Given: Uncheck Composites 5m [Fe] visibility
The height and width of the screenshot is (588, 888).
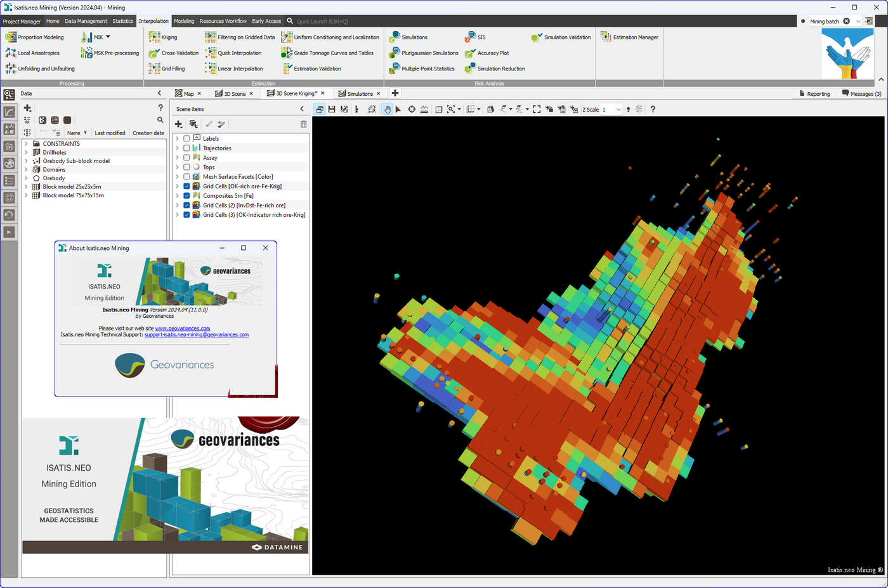Looking at the screenshot, I should [186, 195].
